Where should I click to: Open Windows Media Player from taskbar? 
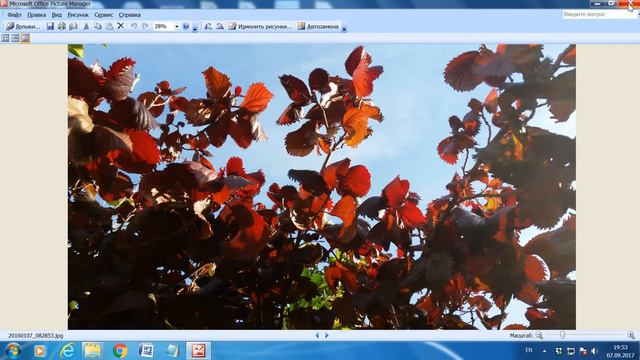click(40, 351)
